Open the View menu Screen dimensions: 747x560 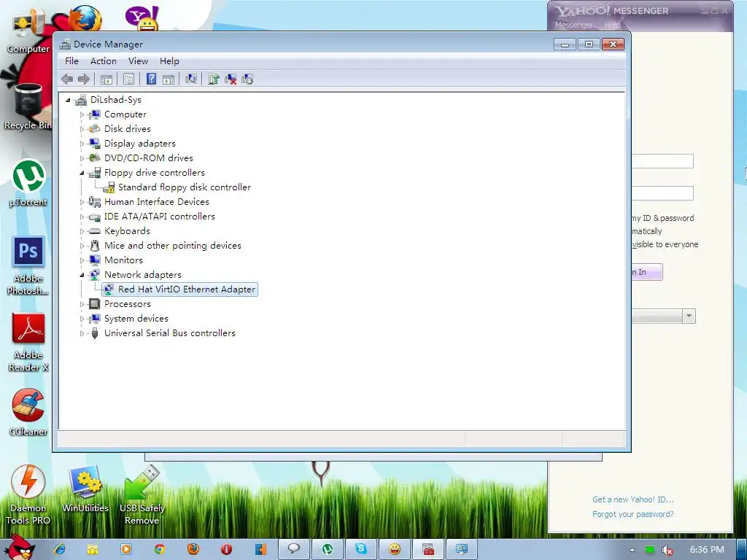[x=138, y=61]
